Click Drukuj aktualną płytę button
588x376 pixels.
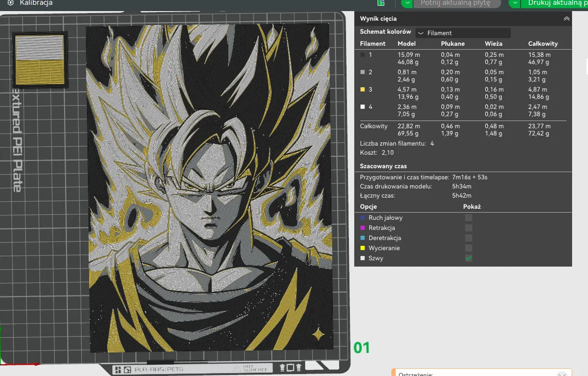pyautogui.click(x=555, y=3)
